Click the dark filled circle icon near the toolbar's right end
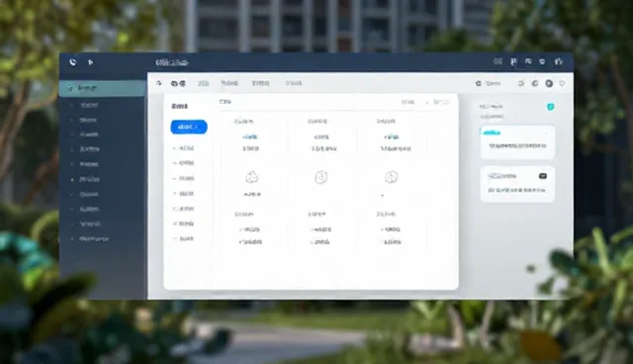This screenshot has width=633, height=364. 549,83
